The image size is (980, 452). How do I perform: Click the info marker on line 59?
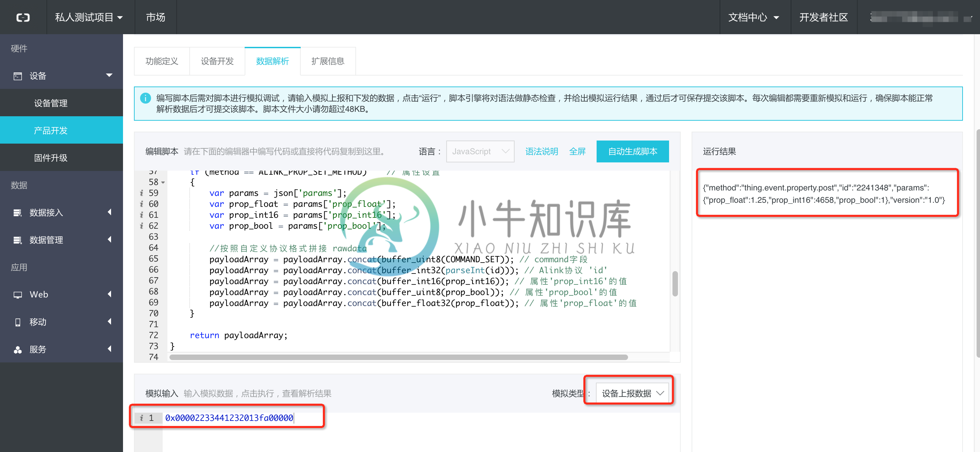pos(141,193)
